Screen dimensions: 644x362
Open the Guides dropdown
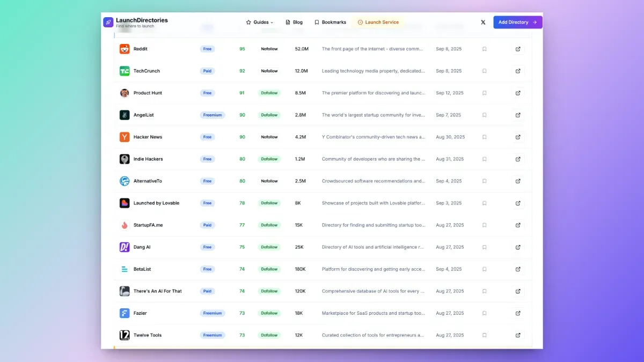click(x=260, y=22)
